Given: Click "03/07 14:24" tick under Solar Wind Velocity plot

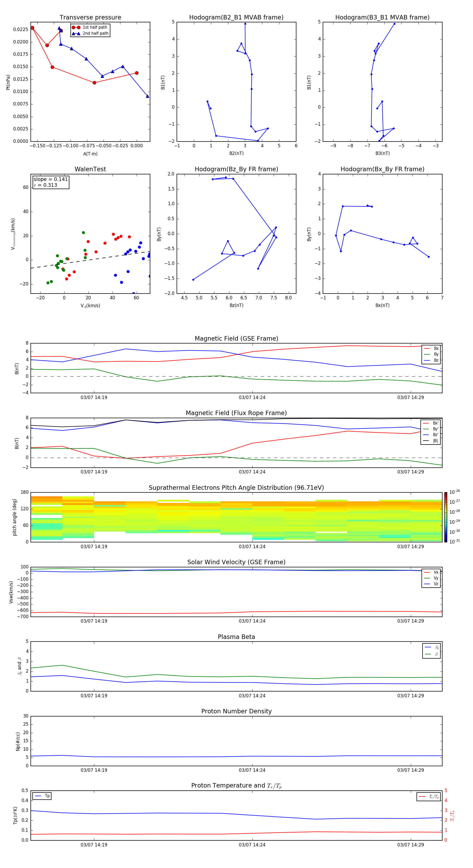Looking at the screenshot, I should click(252, 621).
